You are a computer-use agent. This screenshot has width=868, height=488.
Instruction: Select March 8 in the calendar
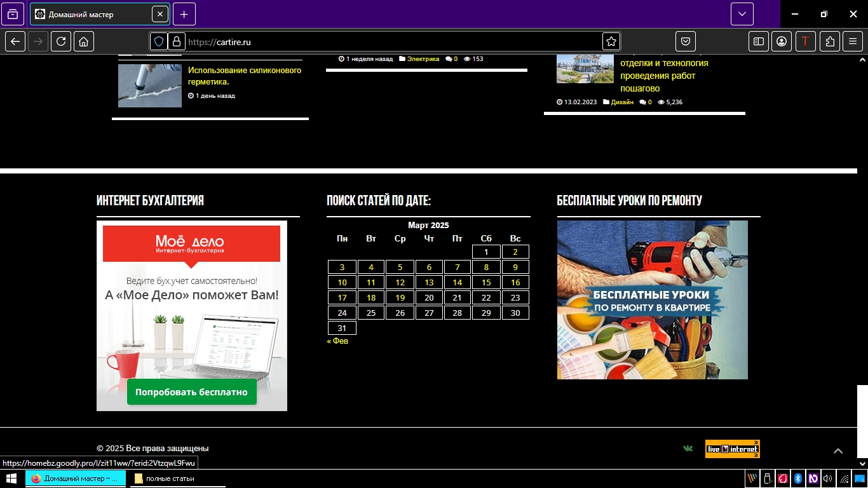click(x=486, y=267)
